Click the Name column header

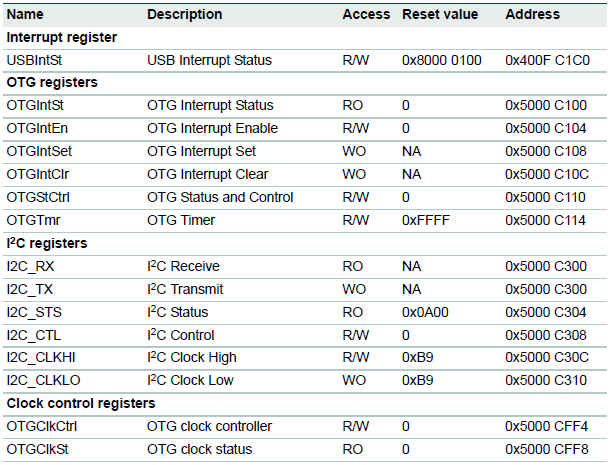click(x=25, y=14)
